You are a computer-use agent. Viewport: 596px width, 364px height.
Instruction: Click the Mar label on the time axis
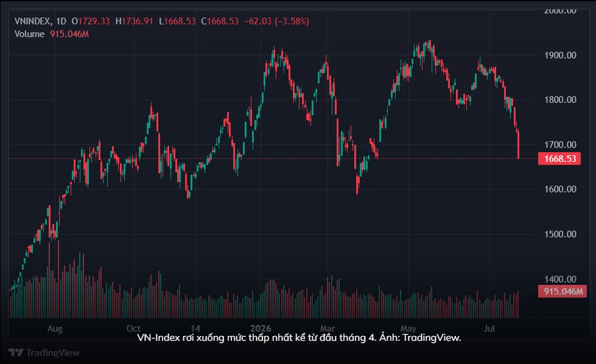coord(328,329)
